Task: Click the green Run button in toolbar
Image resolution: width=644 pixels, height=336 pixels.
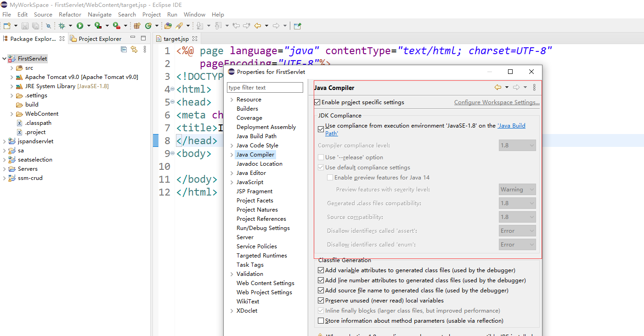Action: click(x=80, y=26)
